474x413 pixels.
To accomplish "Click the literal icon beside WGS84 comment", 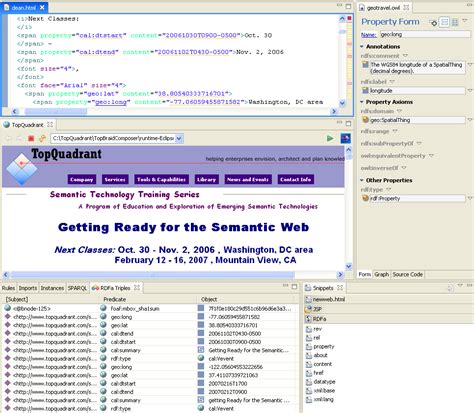I will coord(365,65).
